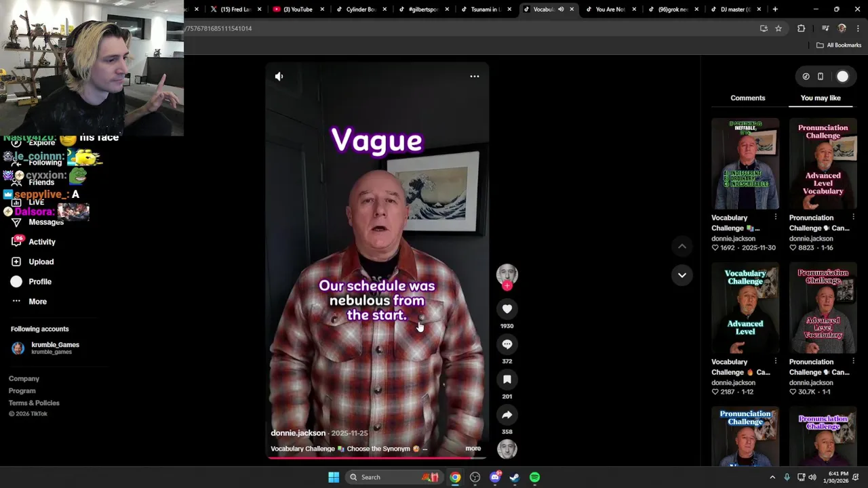Open the comments bubble showing 372
The width and height of the screenshot is (868, 488).
pos(507,344)
